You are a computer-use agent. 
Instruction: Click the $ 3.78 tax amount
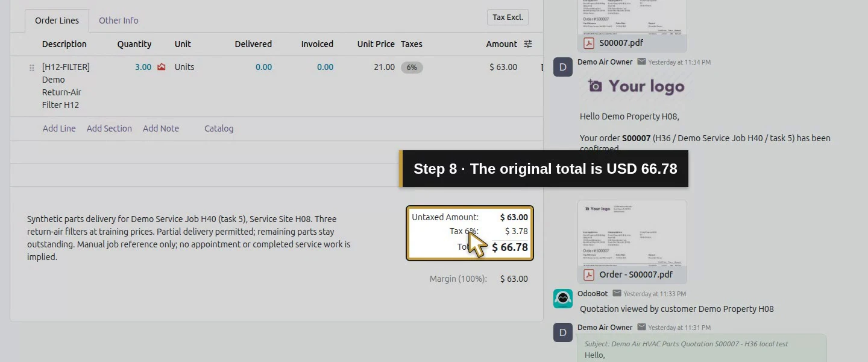tap(516, 231)
